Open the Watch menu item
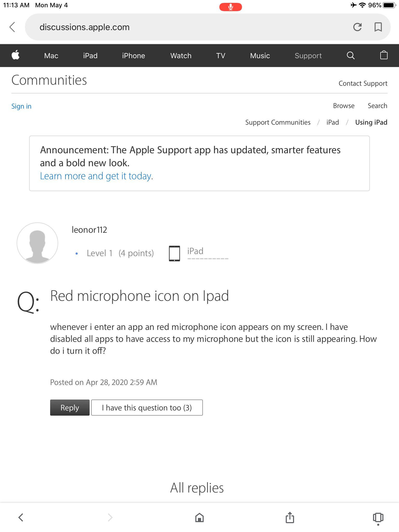Screen dimensions: 399x532 181,56
